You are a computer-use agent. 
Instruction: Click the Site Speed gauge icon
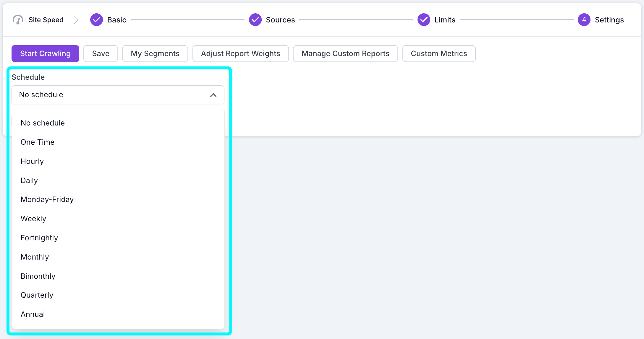18,19
